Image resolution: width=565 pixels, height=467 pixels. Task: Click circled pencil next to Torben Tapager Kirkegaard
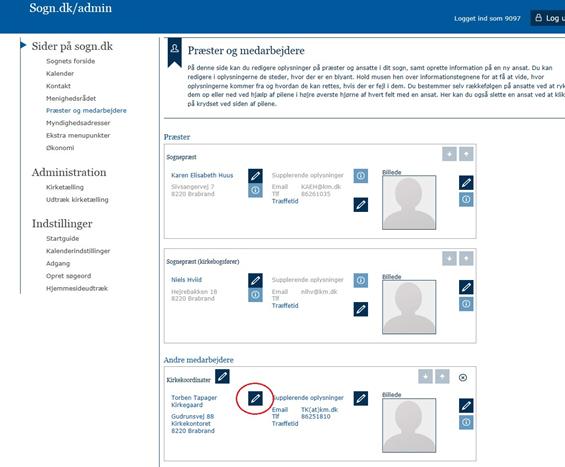click(x=255, y=398)
